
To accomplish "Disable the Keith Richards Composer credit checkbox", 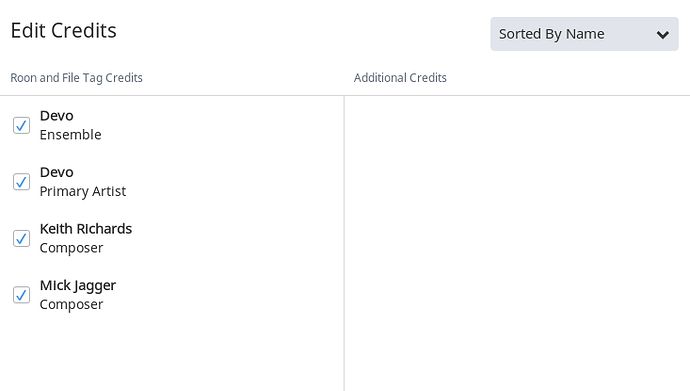I will [x=21, y=238].
